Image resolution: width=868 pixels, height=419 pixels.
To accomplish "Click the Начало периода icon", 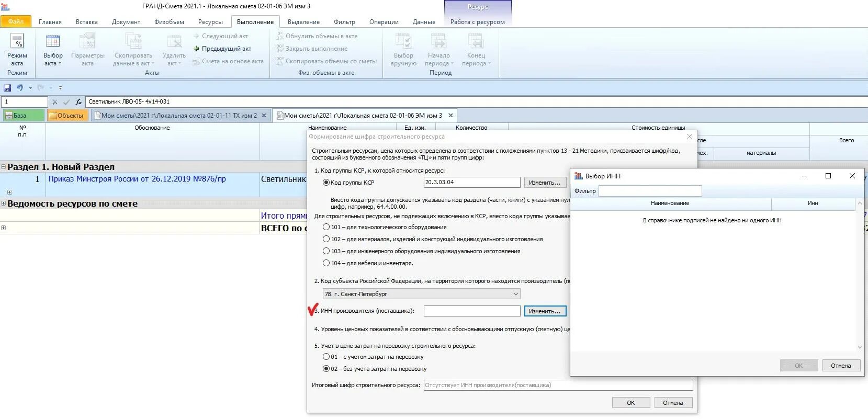I will click(438, 41).
